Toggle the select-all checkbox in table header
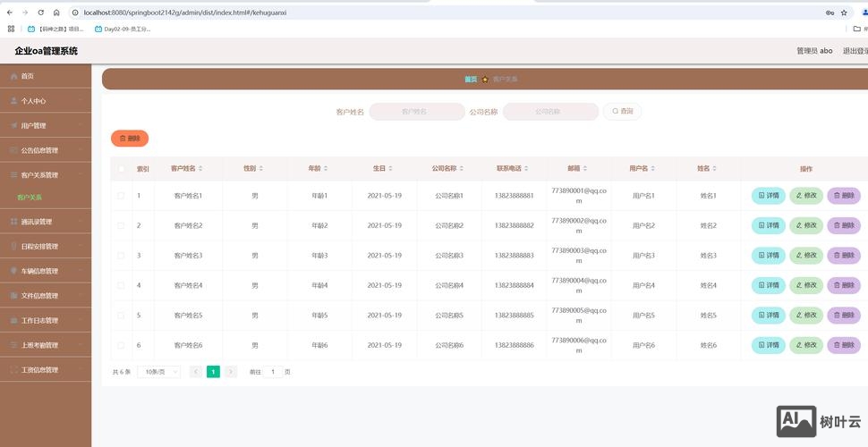Viewport: 868px width, 447px height. pos(121,168)
